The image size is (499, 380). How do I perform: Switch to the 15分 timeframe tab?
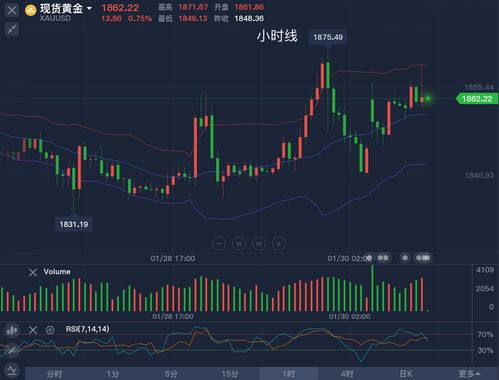coord(230,374)
